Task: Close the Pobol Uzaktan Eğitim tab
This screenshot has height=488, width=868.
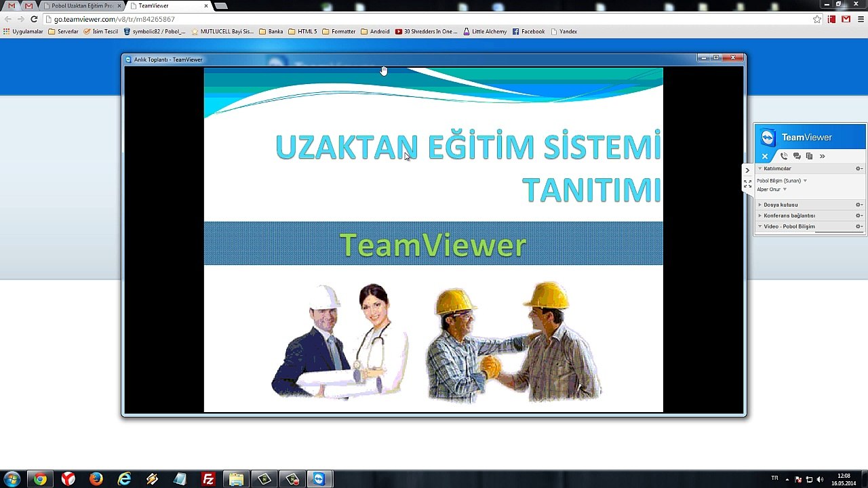Action: tap(119, 5)
